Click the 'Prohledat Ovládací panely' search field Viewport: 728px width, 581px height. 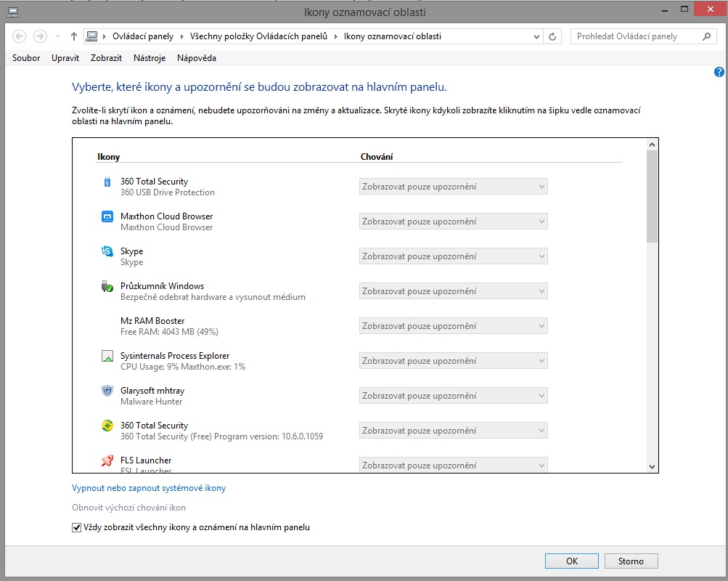point(637,36)
